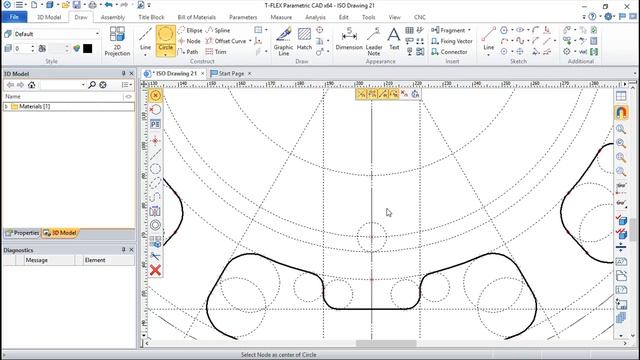Click the Message column header in Diagnostics

click(x=37, y=260)
